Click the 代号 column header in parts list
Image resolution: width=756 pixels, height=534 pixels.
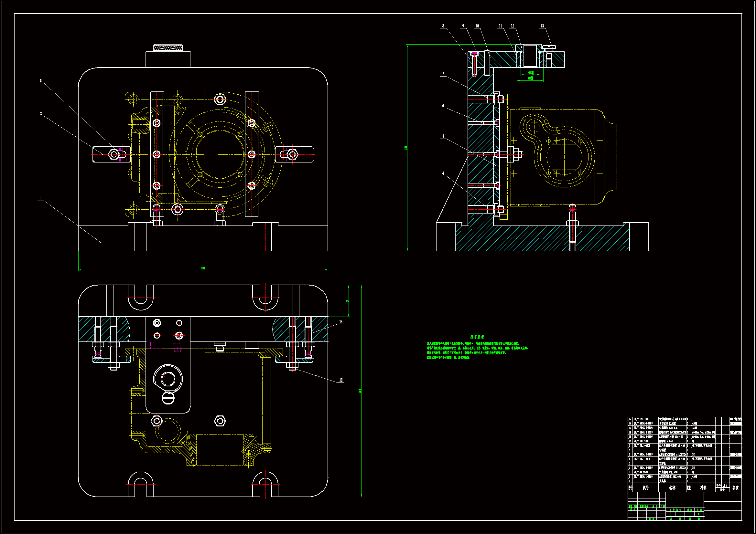click(x=645, y=487)
